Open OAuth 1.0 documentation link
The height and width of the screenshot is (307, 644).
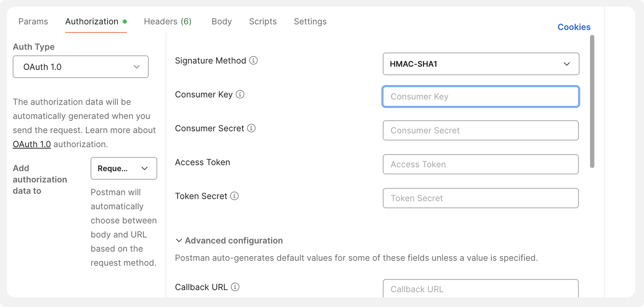pyautogui.click(x=32, y=144)
